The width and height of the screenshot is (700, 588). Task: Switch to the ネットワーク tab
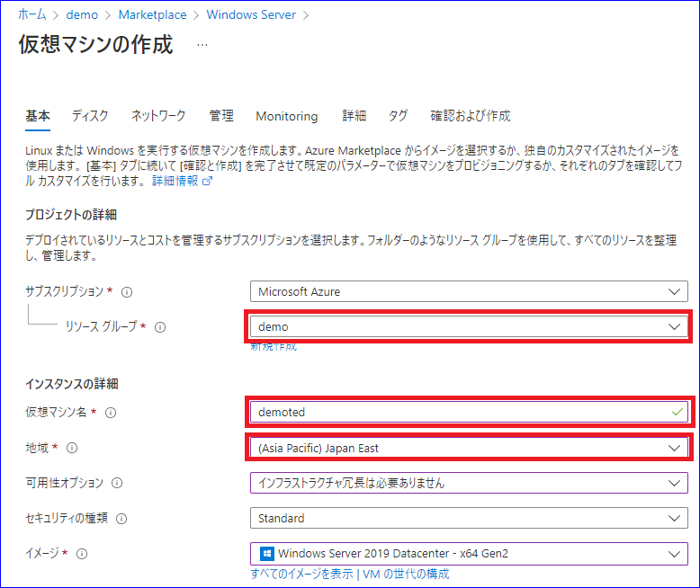tap(158, 116)
